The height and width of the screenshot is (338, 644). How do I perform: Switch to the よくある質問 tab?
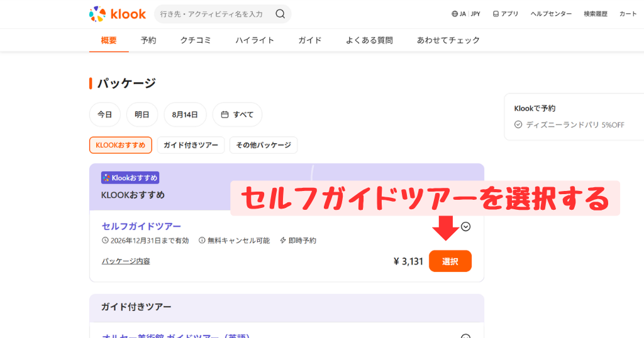(369, 40)
